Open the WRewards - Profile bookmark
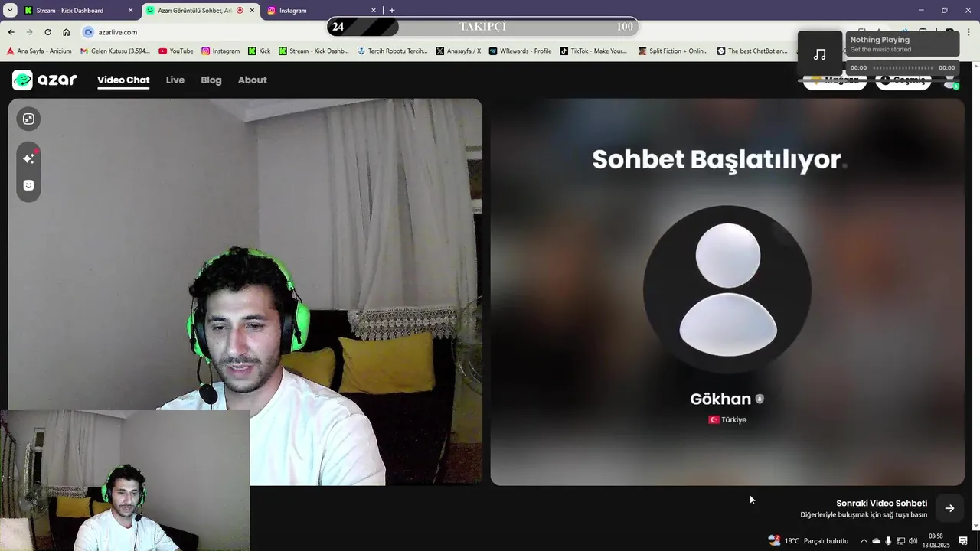980x551 pixels. [521, 51]
